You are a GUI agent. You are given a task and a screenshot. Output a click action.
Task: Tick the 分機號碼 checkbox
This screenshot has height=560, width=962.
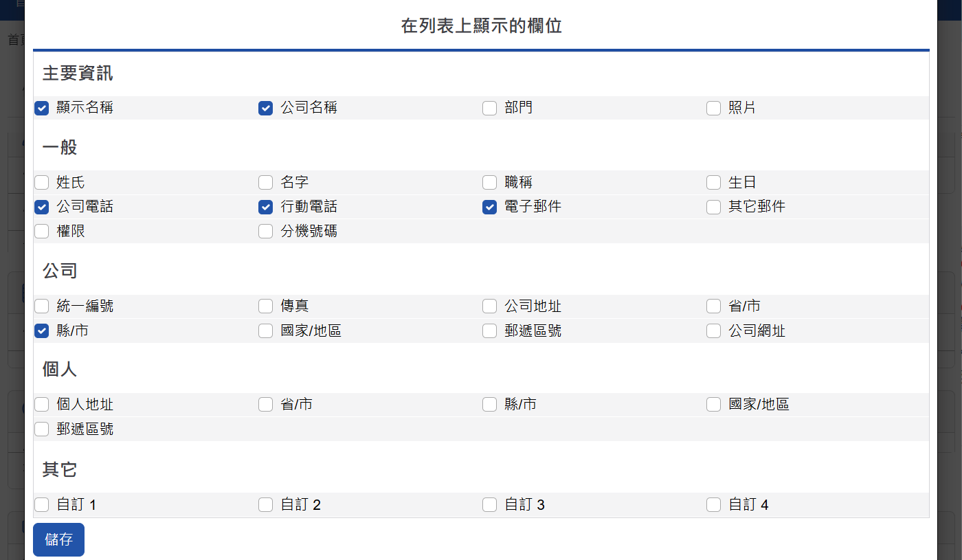click(x=266, y=232)
